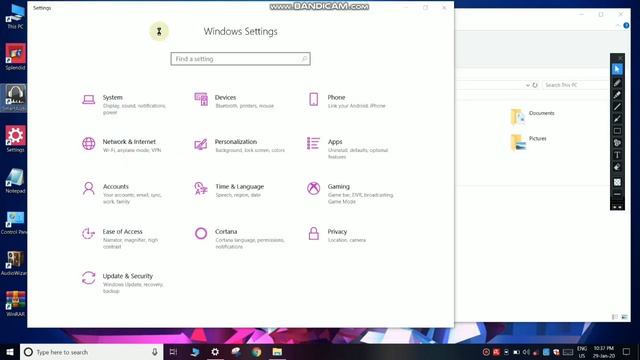Open the Pictures folder in File Explorer
Viewport: 640px width, 360px height.
[x=529, y=142]
